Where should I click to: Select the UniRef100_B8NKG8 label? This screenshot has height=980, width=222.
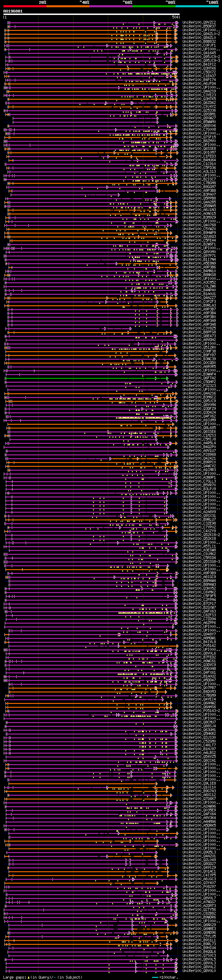tap(199, 275)
